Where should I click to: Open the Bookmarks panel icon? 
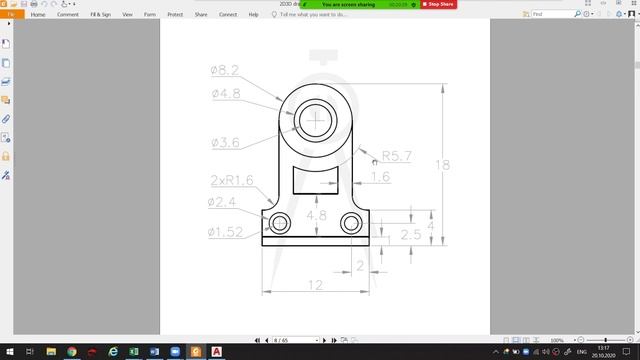click(6, 44)
